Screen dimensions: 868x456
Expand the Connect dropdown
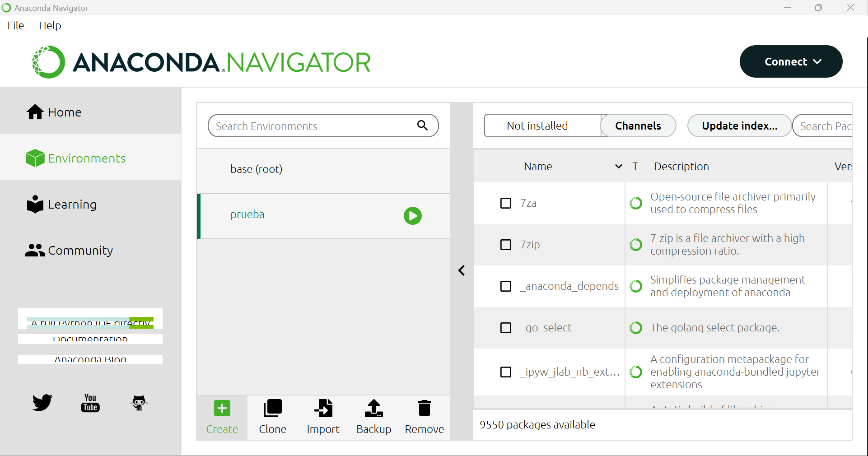point(791,61)
